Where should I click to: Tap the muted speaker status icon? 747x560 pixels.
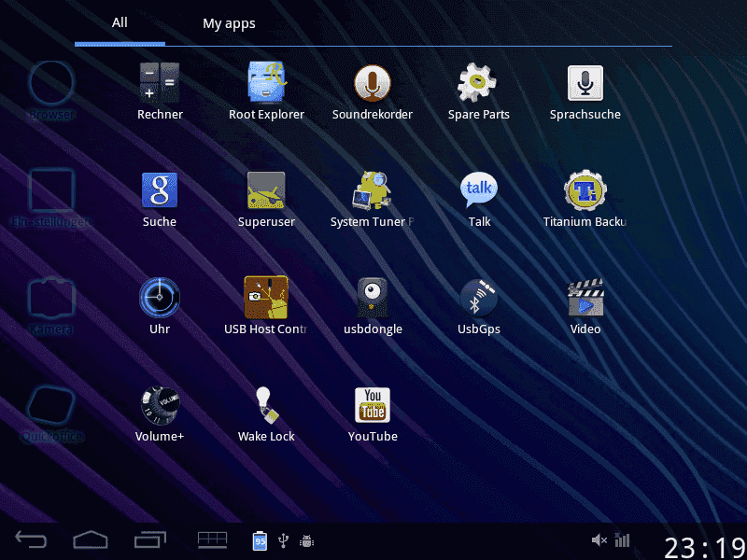[599, 540]
